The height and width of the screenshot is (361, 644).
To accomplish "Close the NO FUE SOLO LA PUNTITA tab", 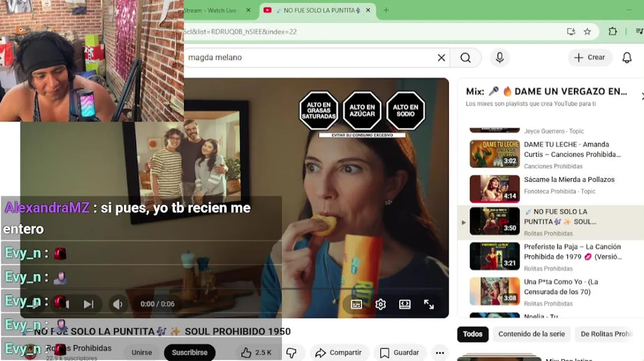I will point(369,10).
